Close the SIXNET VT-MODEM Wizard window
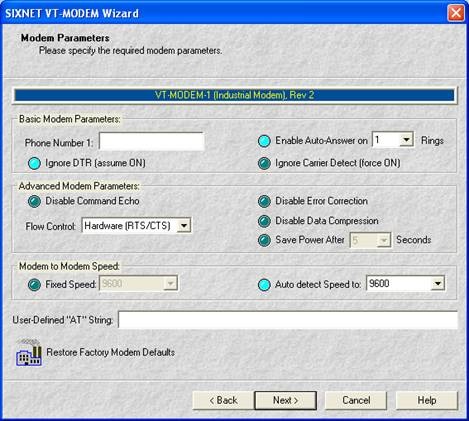The image size is (469, 421). click(456, 13)
